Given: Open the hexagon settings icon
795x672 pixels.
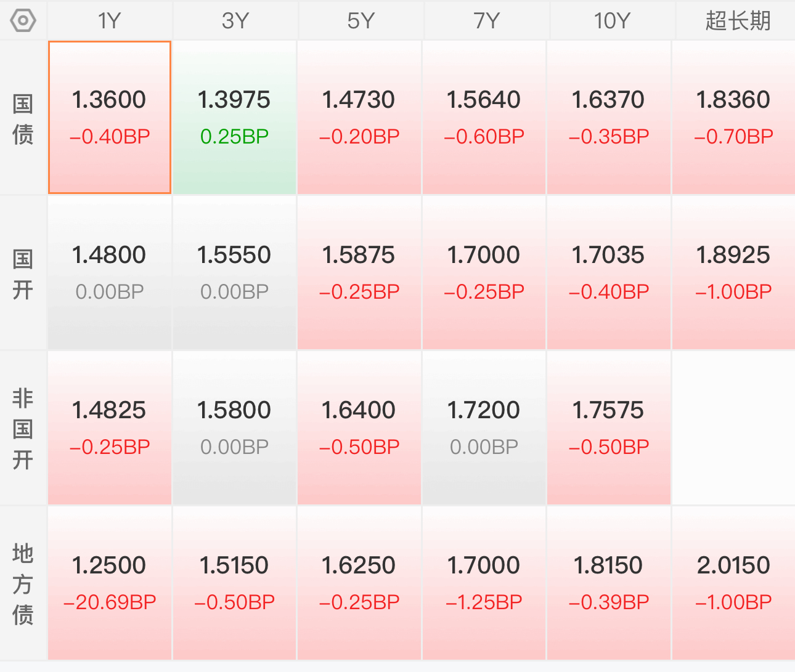Looking at the screenshot, I should point(23,21).
